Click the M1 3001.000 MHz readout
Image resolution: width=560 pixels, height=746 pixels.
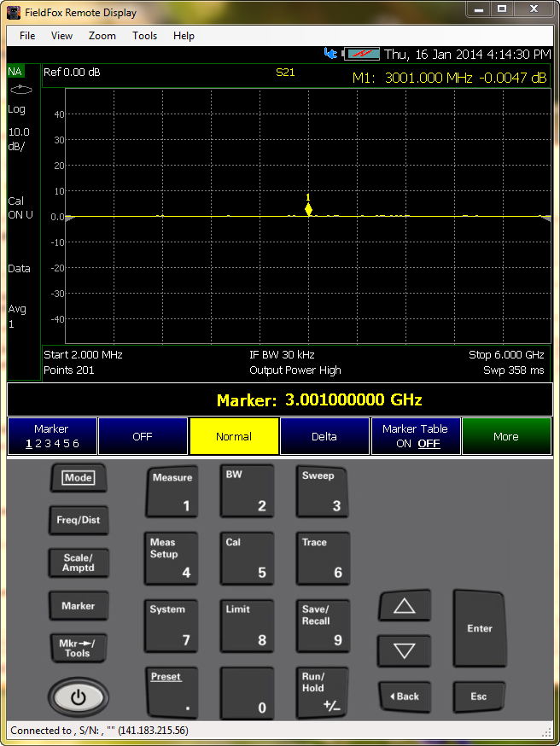pyautogui.click(x=449, y=78)
